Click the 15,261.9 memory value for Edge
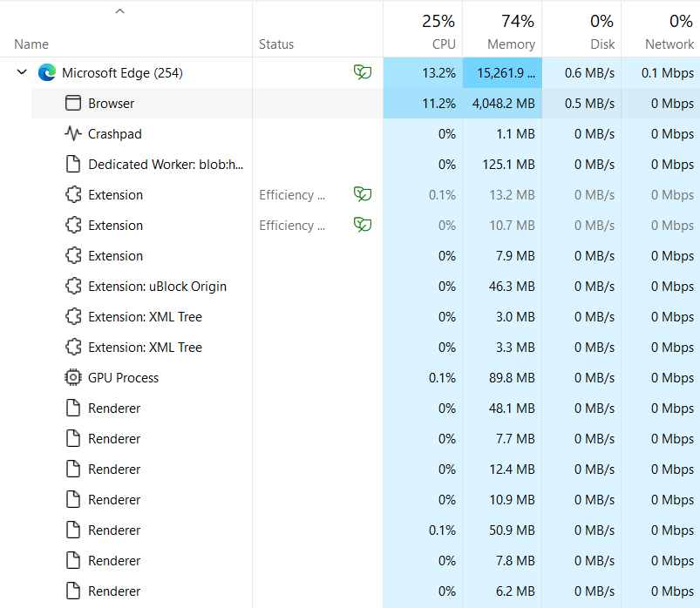Image resolution: width=700 pixels, height=608 pixels. 506,72
